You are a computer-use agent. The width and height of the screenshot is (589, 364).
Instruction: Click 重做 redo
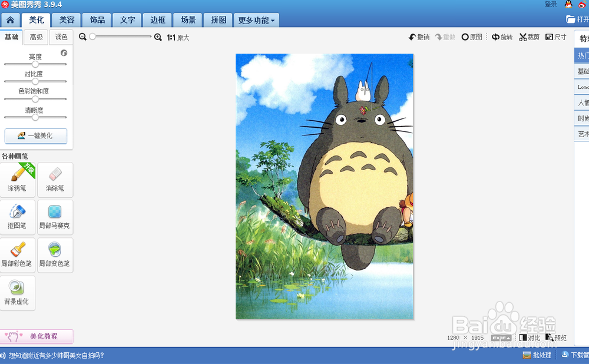coord(445,37)
